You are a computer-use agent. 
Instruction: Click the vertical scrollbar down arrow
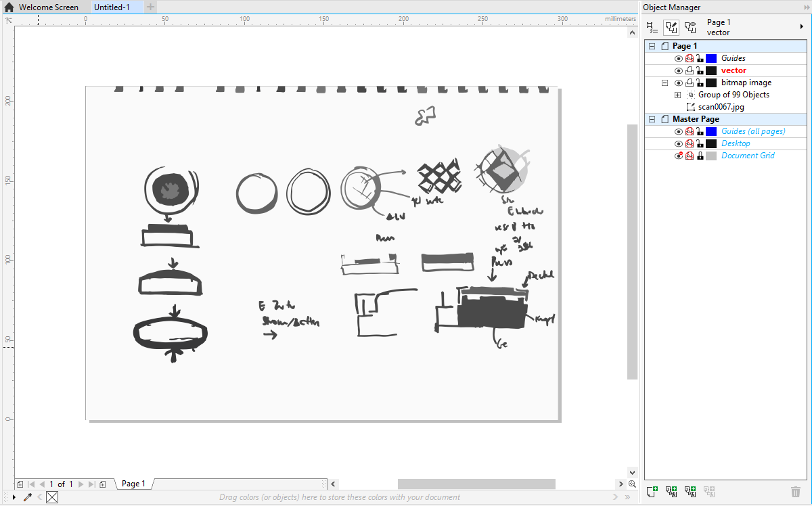pos(632,472)
